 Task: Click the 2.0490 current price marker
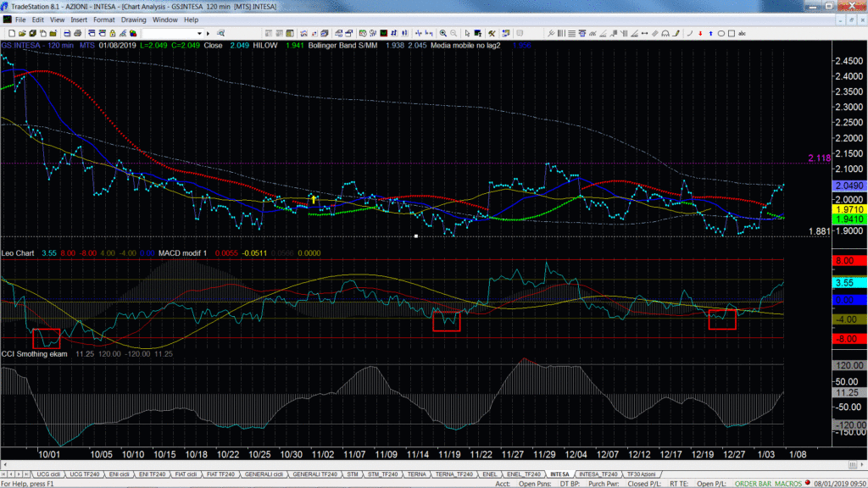(x=849, y=186)
